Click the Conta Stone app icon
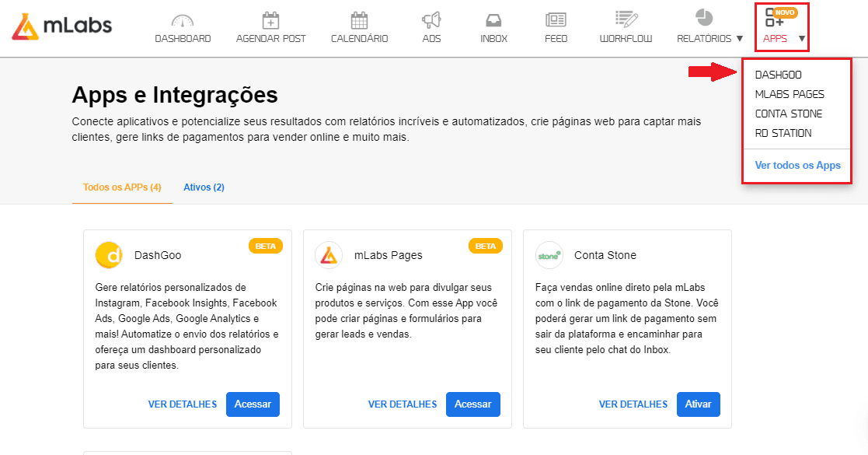Screen dimensions: 868x455 click(549, 254)
